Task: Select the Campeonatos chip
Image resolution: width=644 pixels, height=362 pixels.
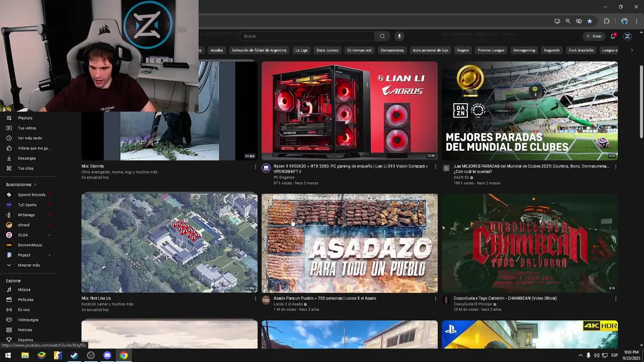Action: [392, 50]
